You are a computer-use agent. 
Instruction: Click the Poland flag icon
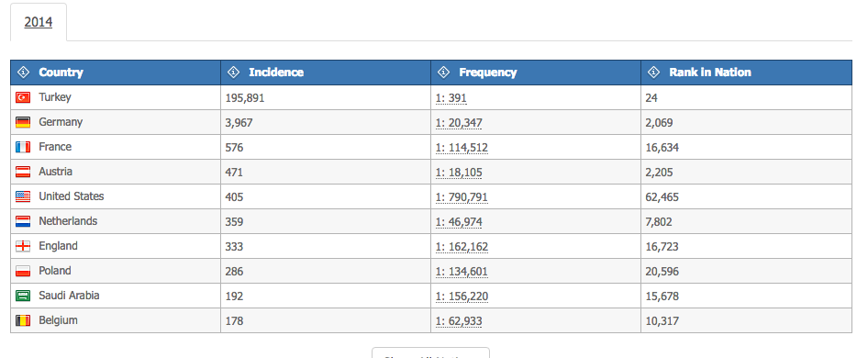click(23, 271)
